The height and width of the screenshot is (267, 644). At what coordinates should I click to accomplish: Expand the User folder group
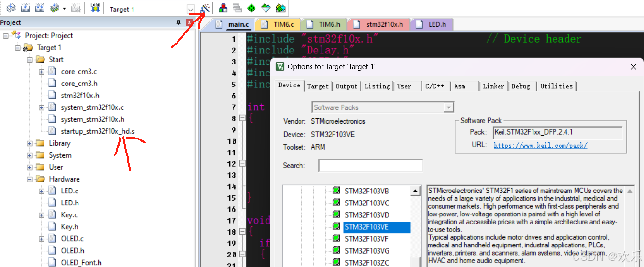pos(30,167)
